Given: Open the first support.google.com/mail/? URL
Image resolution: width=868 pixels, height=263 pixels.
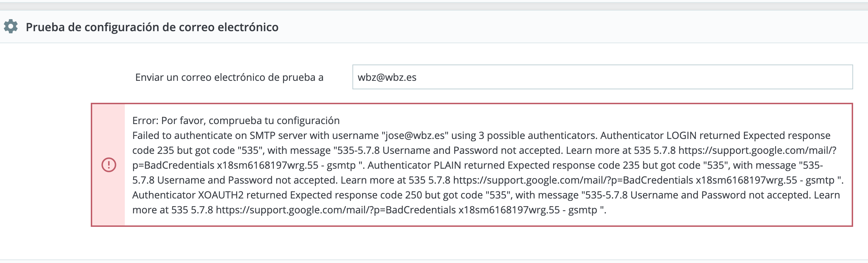Looking at the screenshot, I should (x=757, y=151).
